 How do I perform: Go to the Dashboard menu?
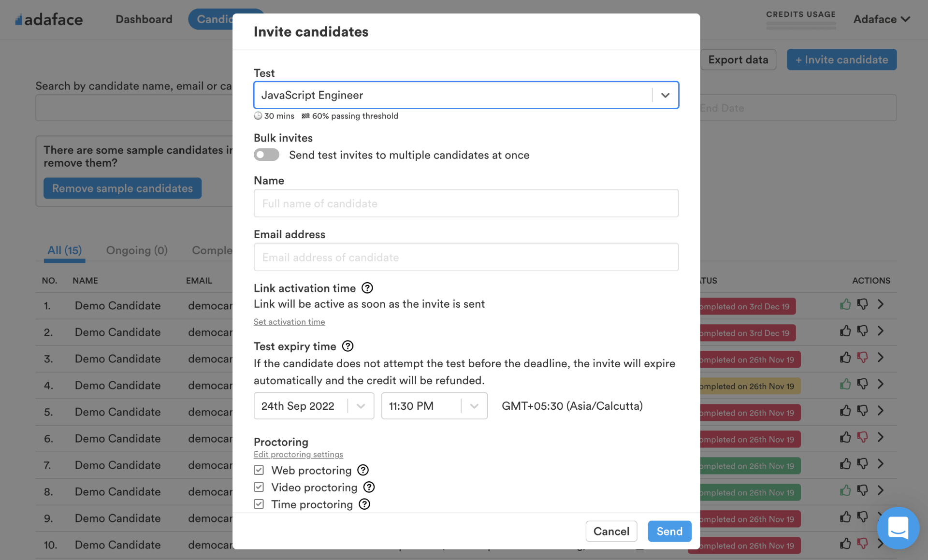tap(144, 19)
